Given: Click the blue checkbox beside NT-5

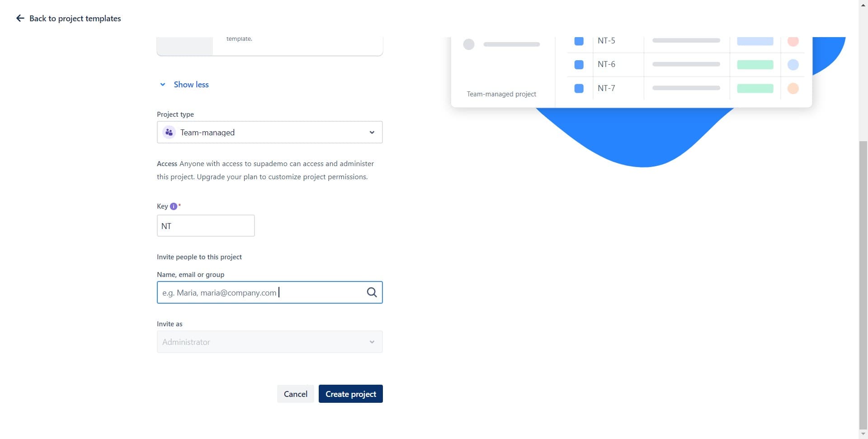Looking at the screenshot, I should tap(579, 41).
